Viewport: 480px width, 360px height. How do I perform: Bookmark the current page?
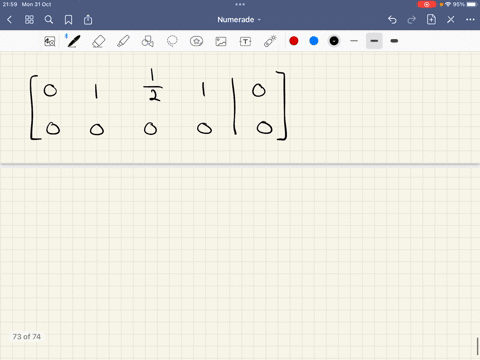click(68, 20)
